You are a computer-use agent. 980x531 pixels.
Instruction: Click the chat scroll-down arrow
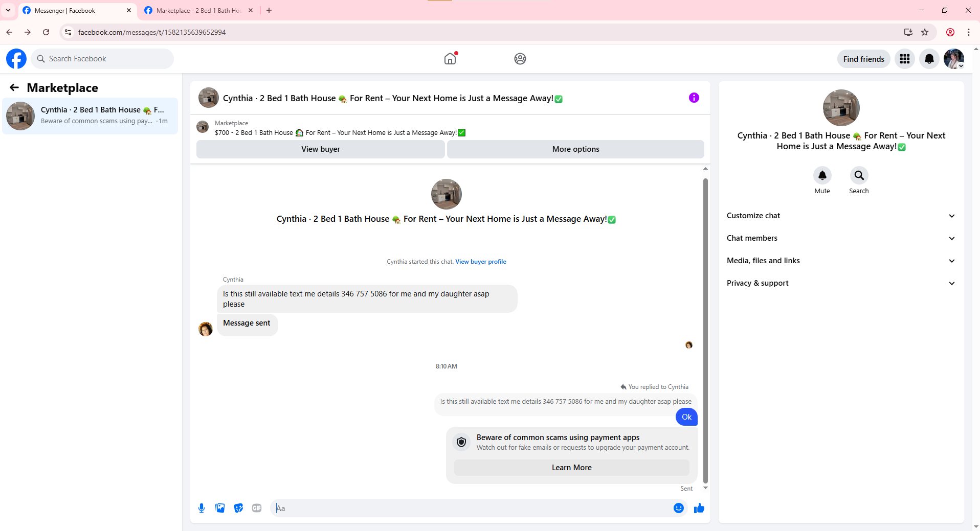pyautogui.click(x=705, y=488)
